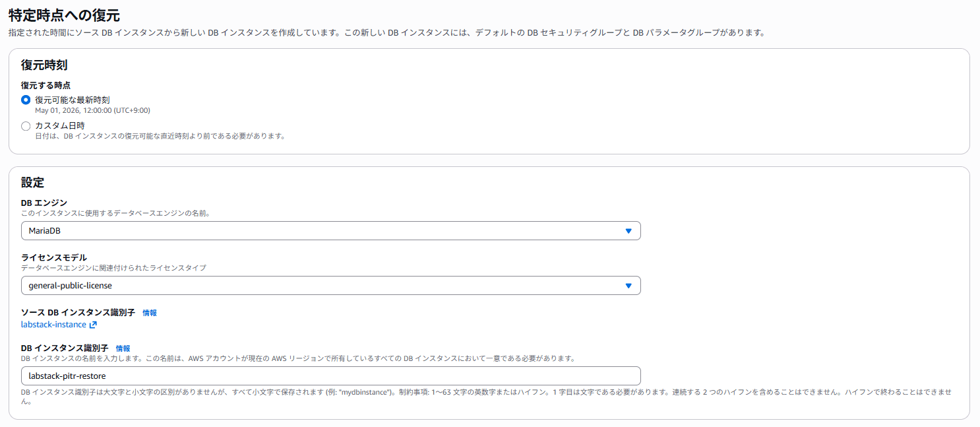980x427 pixels.
Task: Open 情報 link next to ソース DB インスタンス識別子
Action: pyautogui.click(x=150, y=313)
